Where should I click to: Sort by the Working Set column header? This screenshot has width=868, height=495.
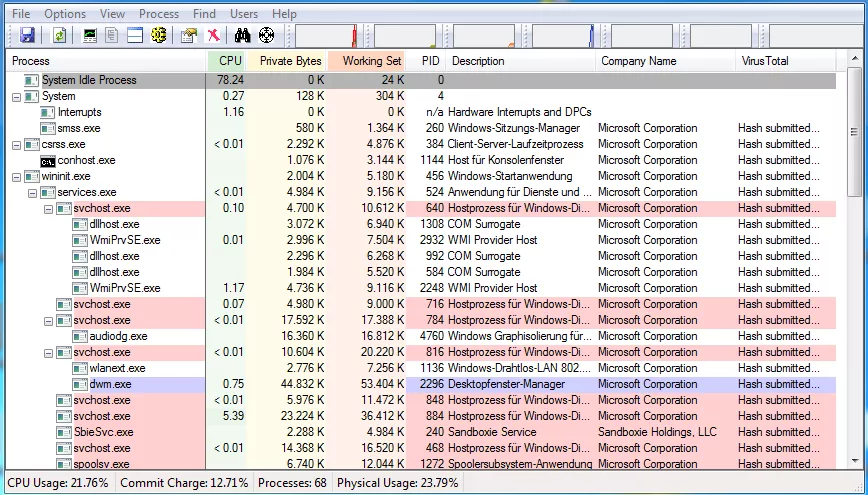point(370,61)
